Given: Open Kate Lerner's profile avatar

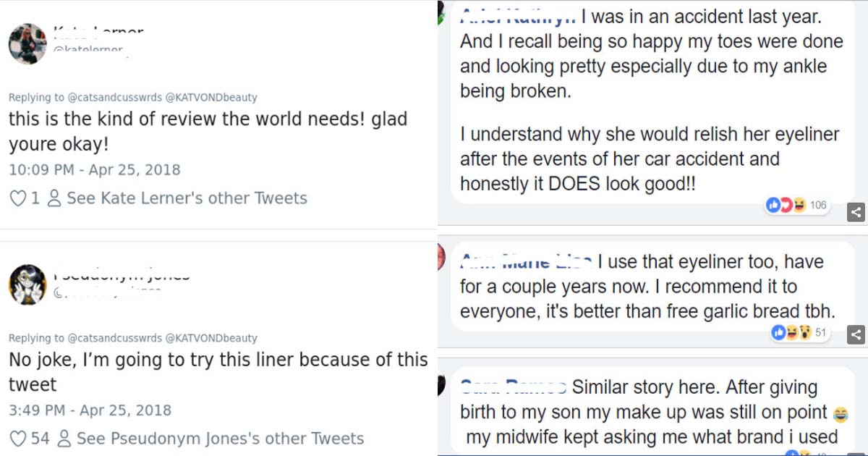Looking at the screenshot, I should 27,43.
